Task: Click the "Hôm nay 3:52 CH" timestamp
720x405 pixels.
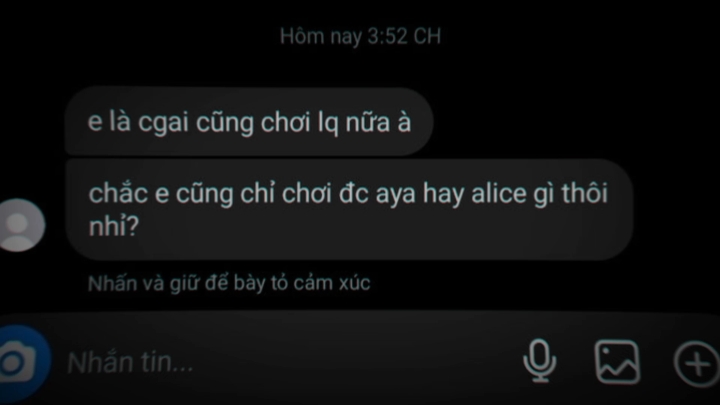Action: coord(360,36)
